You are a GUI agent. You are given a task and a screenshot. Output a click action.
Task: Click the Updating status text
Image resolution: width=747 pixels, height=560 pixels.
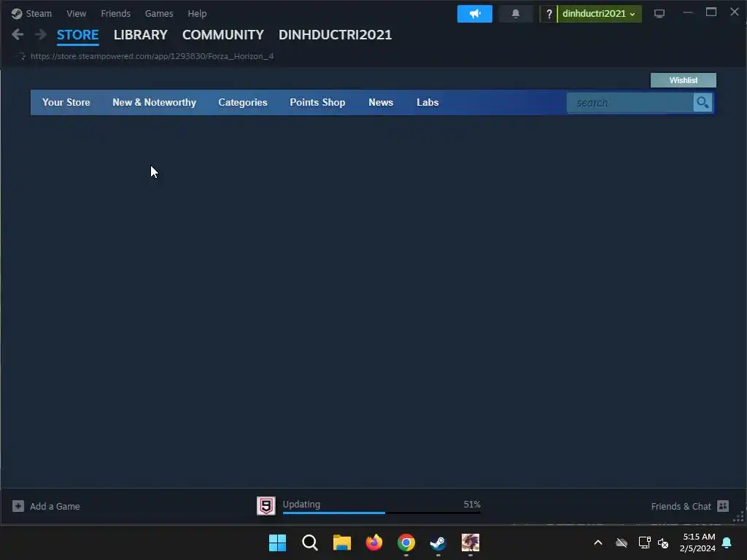301,505
